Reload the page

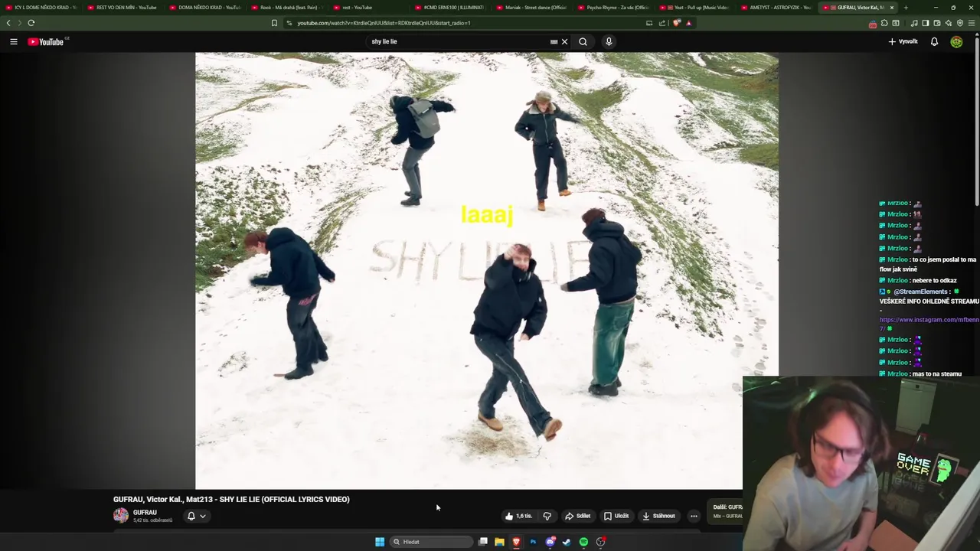[x=31, y=23]
